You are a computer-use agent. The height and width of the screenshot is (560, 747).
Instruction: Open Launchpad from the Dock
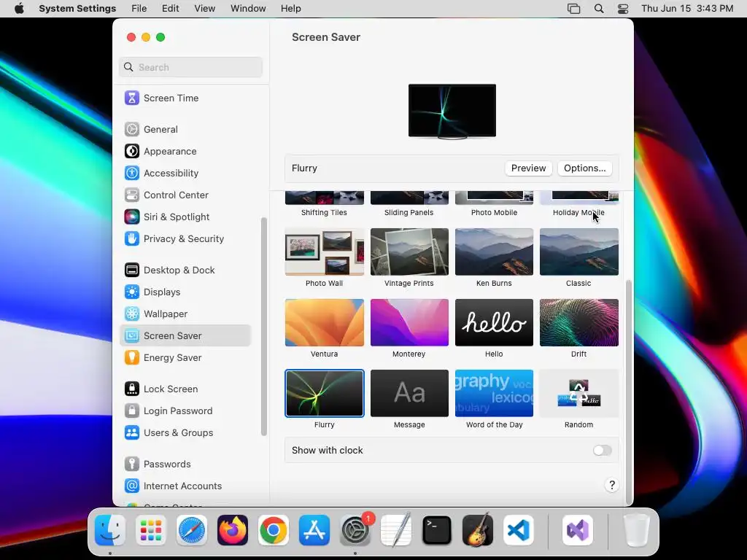pos(151,530)
